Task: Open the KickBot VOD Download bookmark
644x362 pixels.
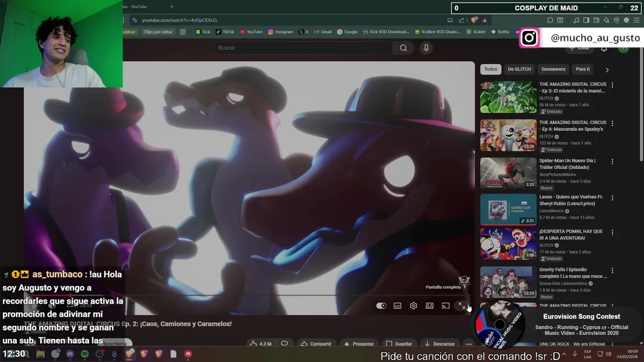Action: 438,32
